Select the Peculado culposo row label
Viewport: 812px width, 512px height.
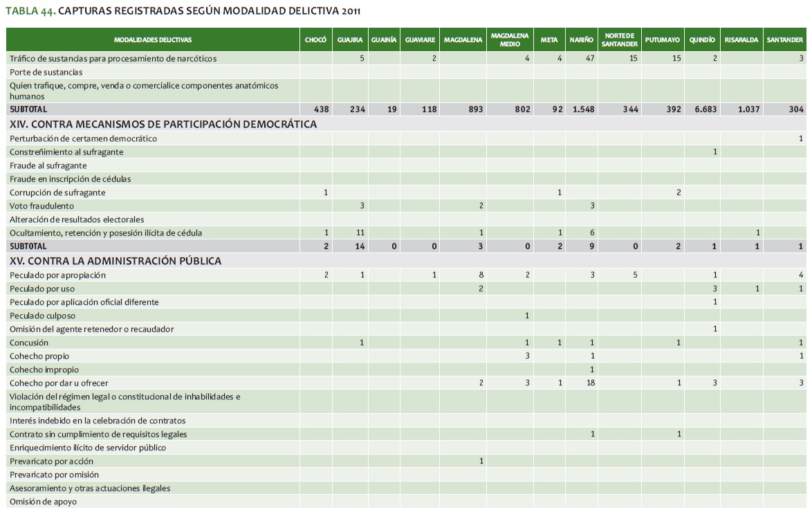[44, 316]
